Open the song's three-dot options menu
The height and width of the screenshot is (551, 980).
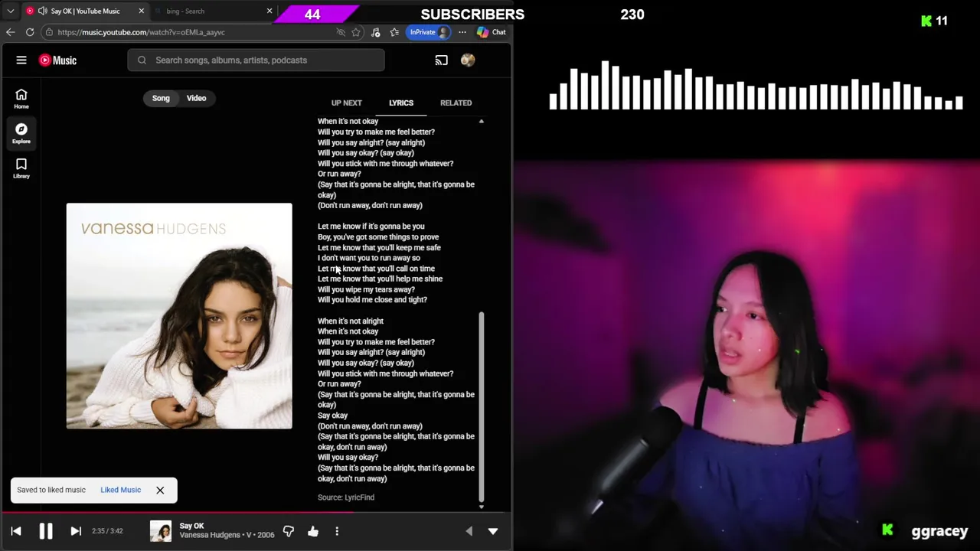click(337, 531)
